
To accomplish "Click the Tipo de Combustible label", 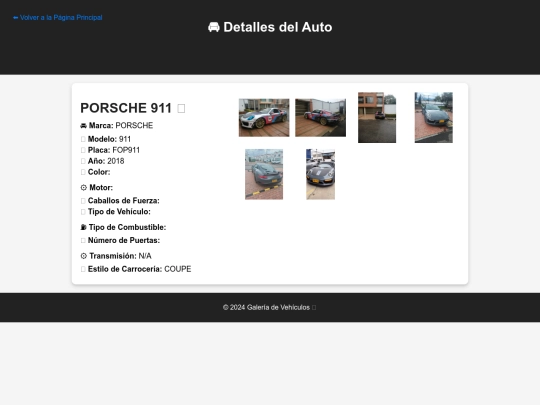I will pyautogui.click(x=127, y=227).
